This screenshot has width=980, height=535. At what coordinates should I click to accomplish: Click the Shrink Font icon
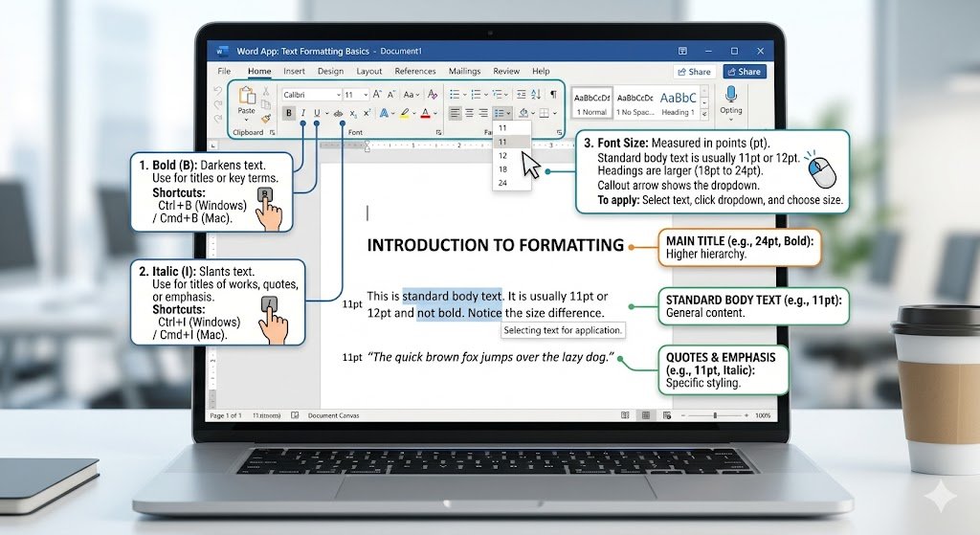[x=391, y=95]
